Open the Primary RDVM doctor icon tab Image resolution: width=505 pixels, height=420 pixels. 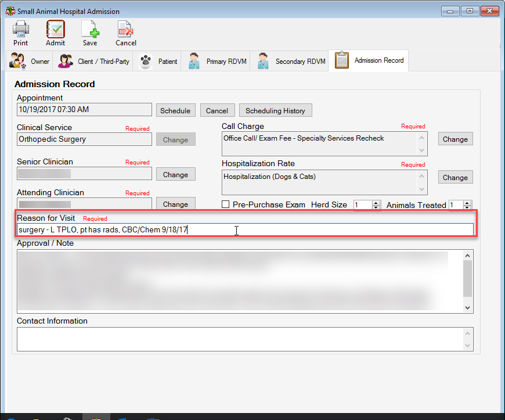pyautogui.click(x=193, y=61)
